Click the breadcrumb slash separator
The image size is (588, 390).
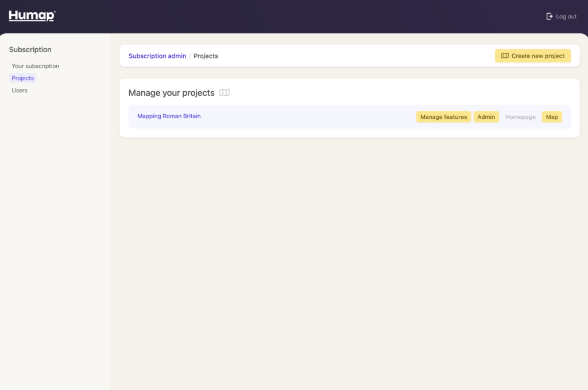190,56
